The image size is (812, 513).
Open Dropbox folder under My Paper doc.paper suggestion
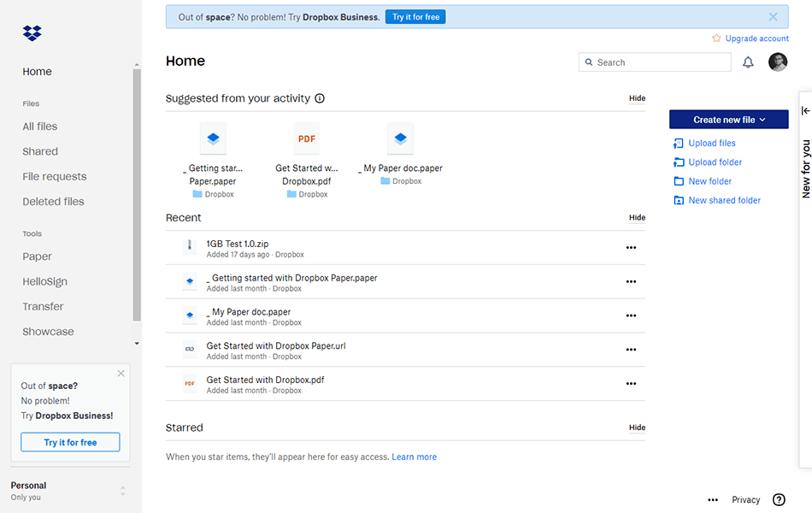coord(401,181)
